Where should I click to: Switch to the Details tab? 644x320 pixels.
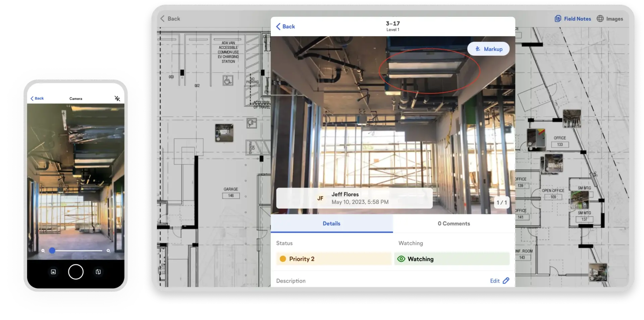pyautogui.click(x=331, y=223)
